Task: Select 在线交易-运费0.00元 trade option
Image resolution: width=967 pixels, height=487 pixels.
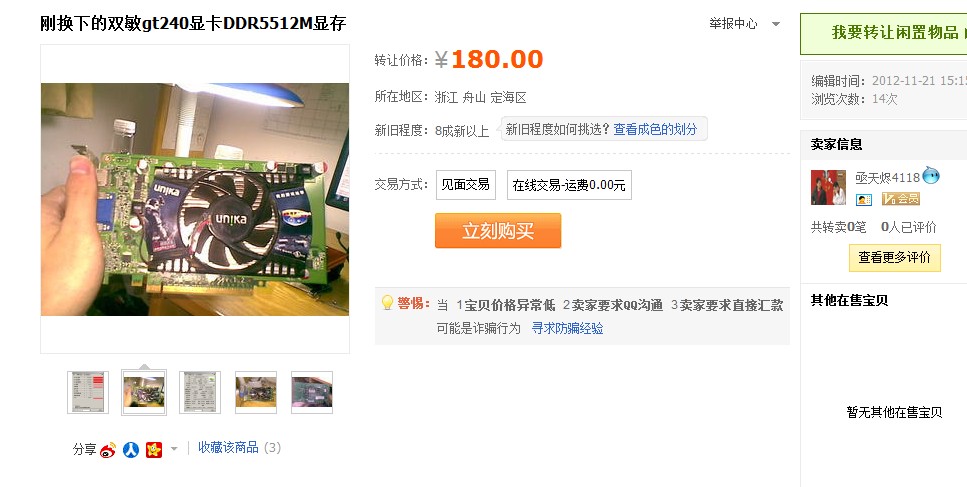Action: [x=569, y=185]
